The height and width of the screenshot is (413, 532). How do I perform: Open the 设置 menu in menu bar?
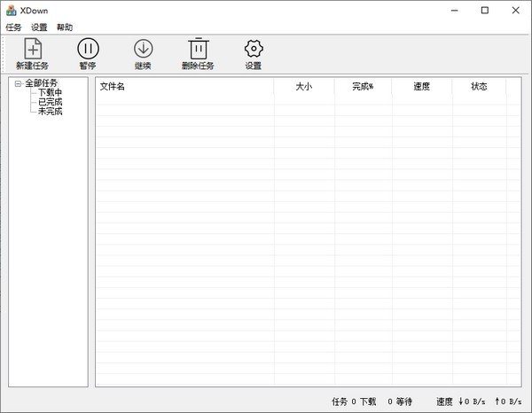point(39,27)
